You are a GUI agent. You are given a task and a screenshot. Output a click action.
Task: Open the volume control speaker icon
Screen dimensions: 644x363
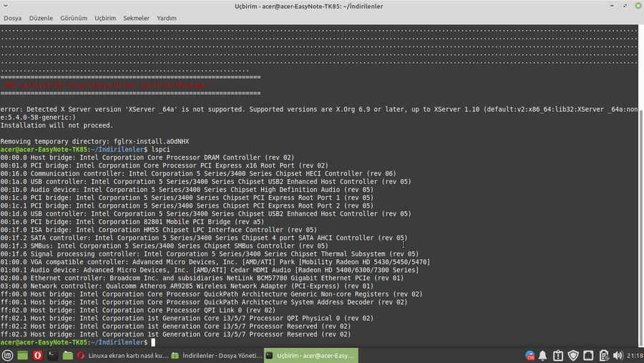tap(618, 356)
